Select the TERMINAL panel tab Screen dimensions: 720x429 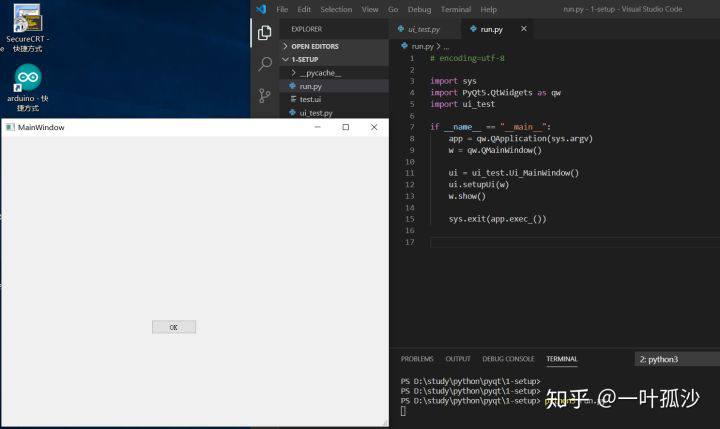pyautogui.click(x=562, y=359)
